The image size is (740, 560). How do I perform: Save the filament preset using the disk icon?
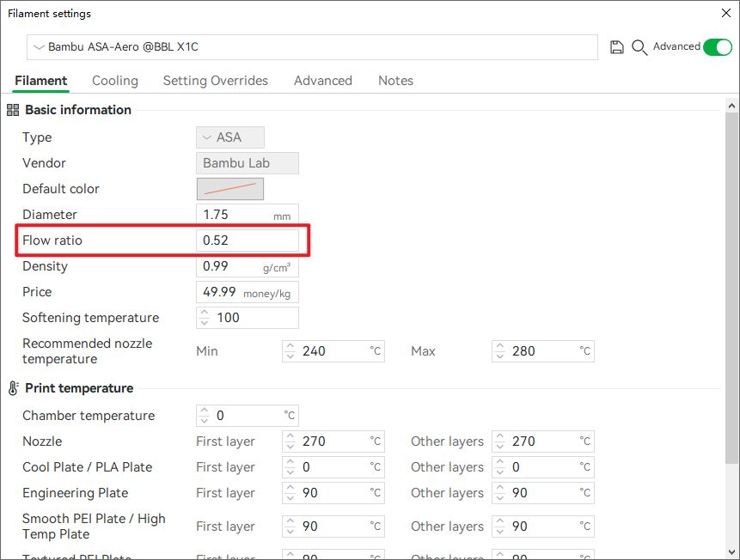(616, 47)
